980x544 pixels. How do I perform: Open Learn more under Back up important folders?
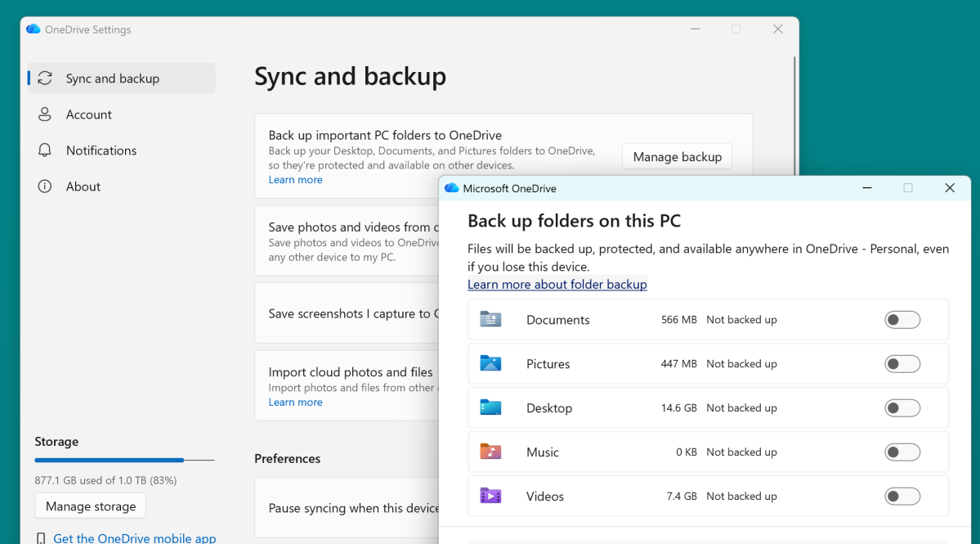(x=296, y=179)
